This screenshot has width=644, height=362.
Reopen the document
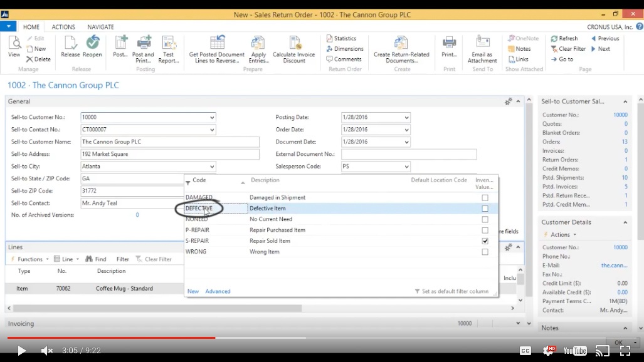point(92,47)
